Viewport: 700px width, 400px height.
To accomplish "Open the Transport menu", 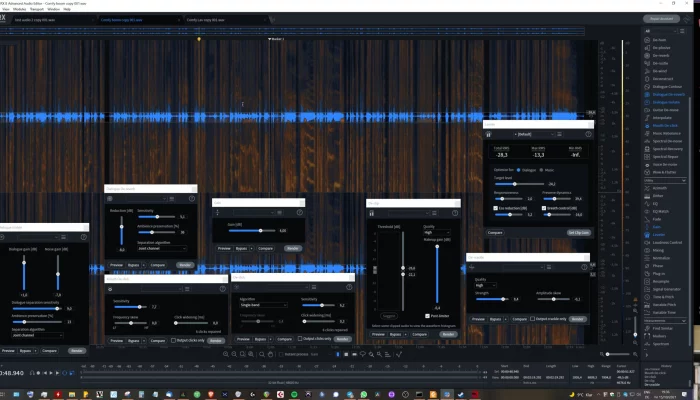I will (37, 9).
